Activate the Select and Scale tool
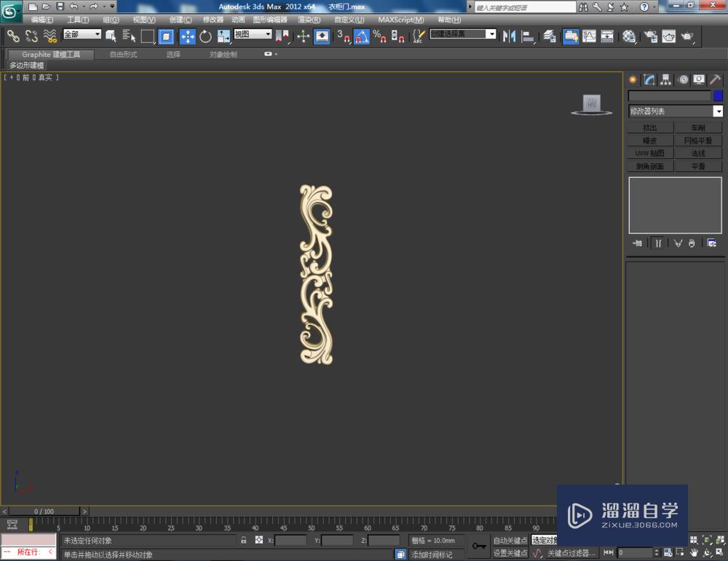Screen dimensions: 728x561 point(223,36)
